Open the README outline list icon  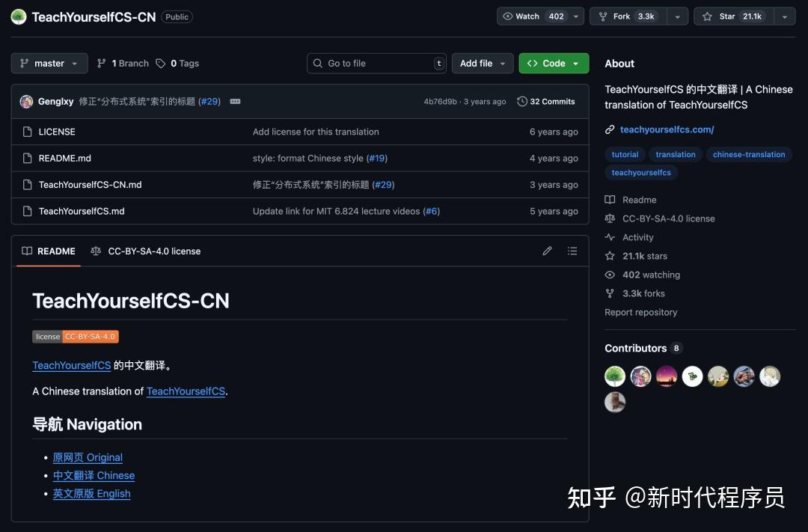(572, 251)
